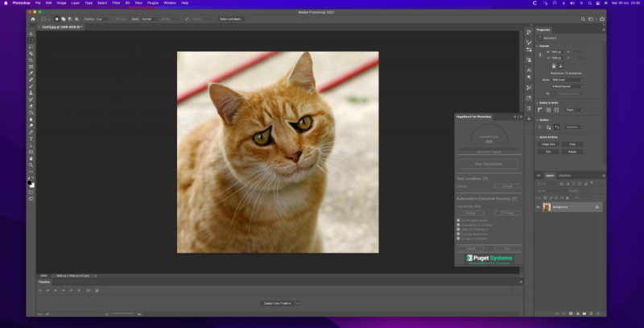
Task: Select the Zoom tool
Action: coord(31,164)
